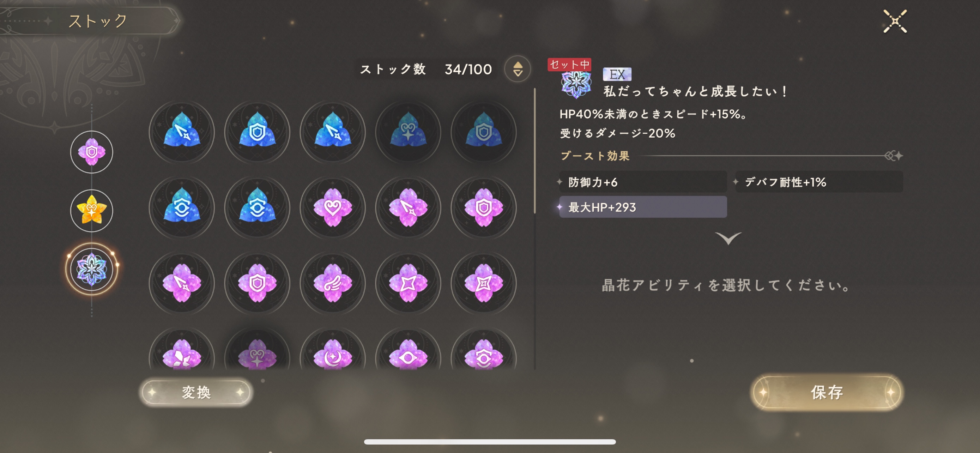The width and height of the screenshot is (980, 453).
Task: Select the デバフ耐性+1% boost effect
Action: [x=819, y=182]
